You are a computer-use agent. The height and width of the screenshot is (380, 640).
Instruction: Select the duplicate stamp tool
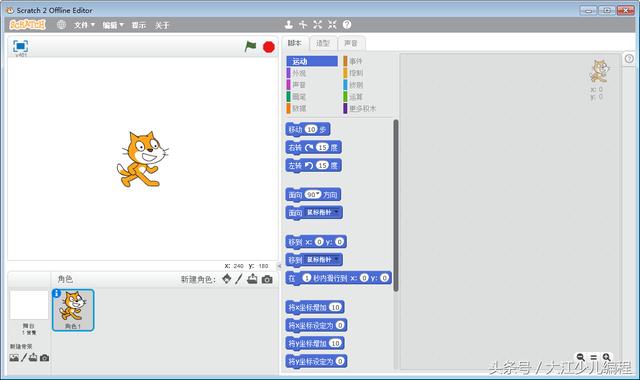pos(289,24)
